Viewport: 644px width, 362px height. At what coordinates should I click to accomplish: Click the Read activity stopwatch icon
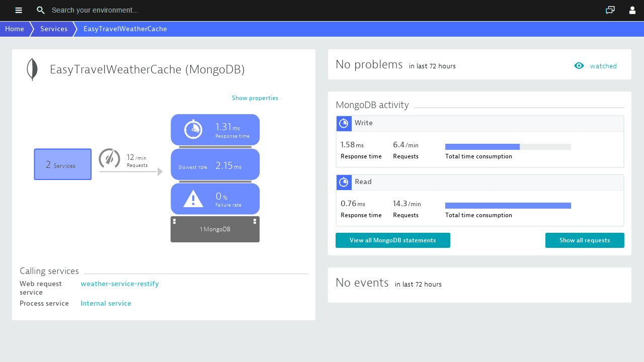[x=344, y=182]
